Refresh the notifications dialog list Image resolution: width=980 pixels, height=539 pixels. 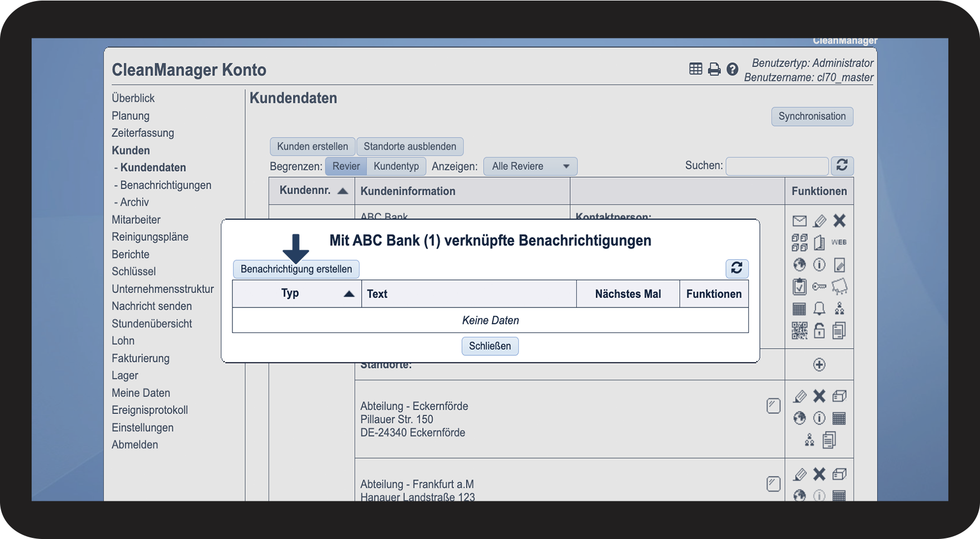tap(737, 269)
